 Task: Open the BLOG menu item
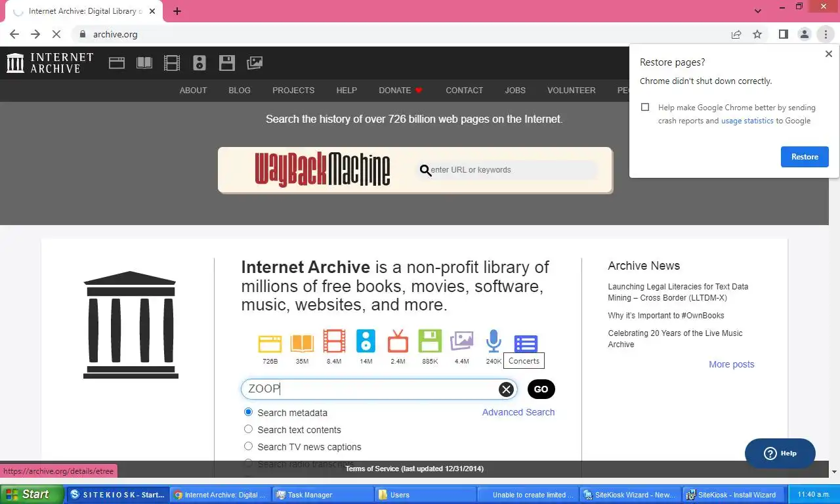240,91
